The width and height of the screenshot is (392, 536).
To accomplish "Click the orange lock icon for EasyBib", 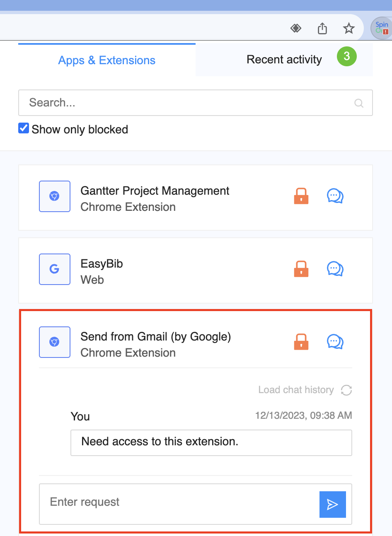I will (301, 269).
